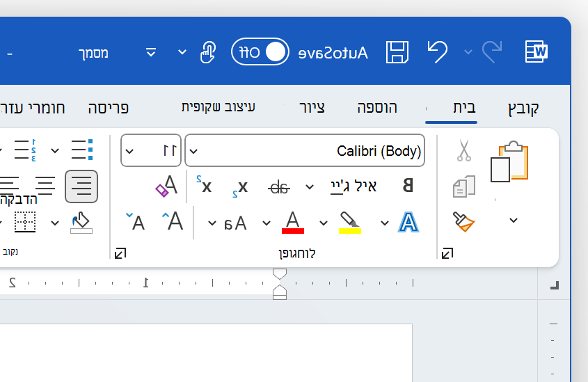The image size is (588, 382).
Task: Expand the Paste options arrow
Action: pyautogui.click(x=514, y=221)
